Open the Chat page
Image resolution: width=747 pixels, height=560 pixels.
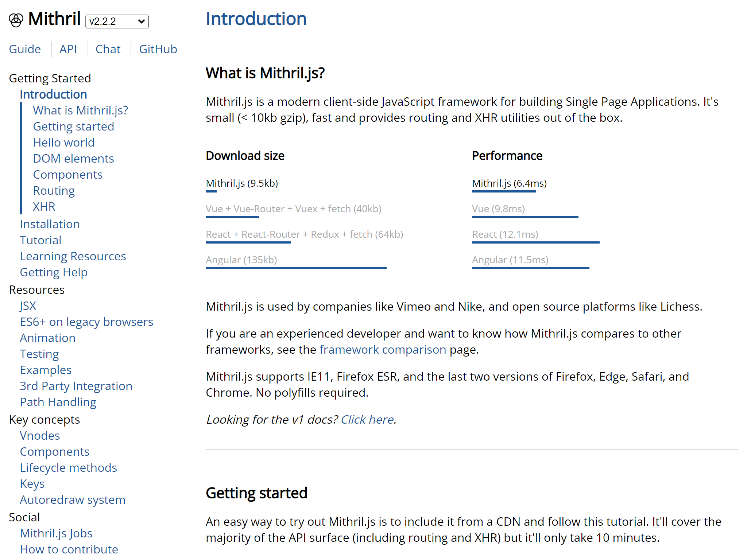click(108, 49)
